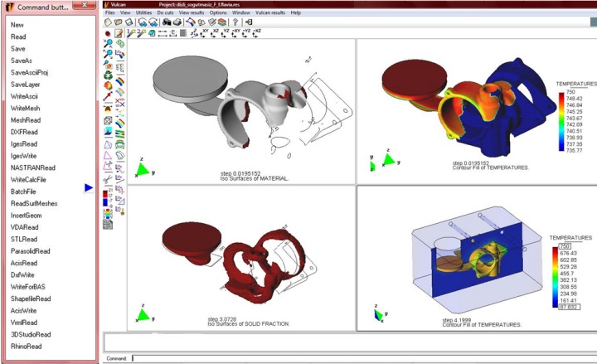Viewport: 597px width, 364px height.
Task: Select the YZ plane view icon
Action: tap(225, 32)
